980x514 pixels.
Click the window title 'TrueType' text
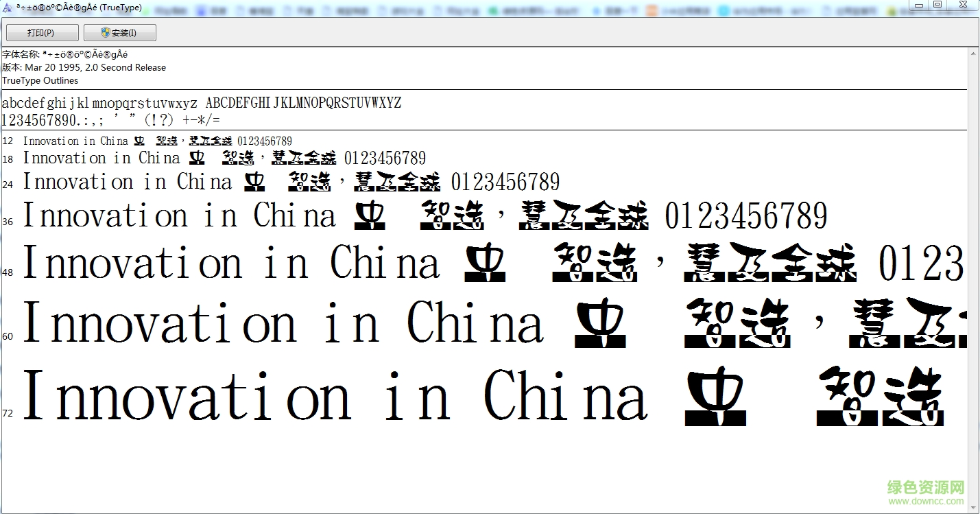point(121,8)
